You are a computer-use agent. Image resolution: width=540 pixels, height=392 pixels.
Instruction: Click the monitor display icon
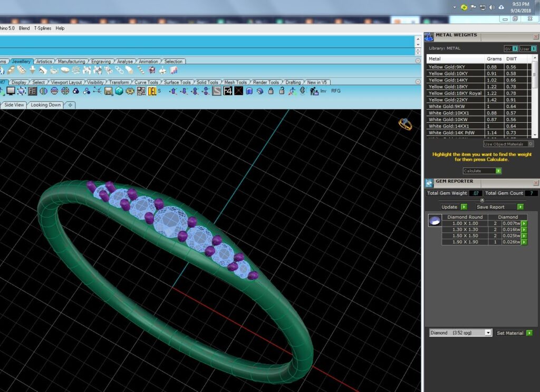tap(11, 91)
